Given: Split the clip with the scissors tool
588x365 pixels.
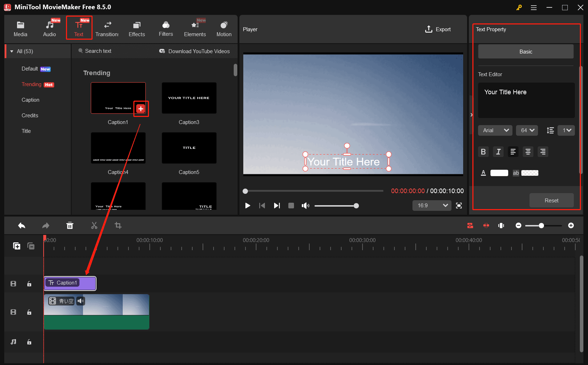Looking at the screenshot, I should (x=94, y=225).
